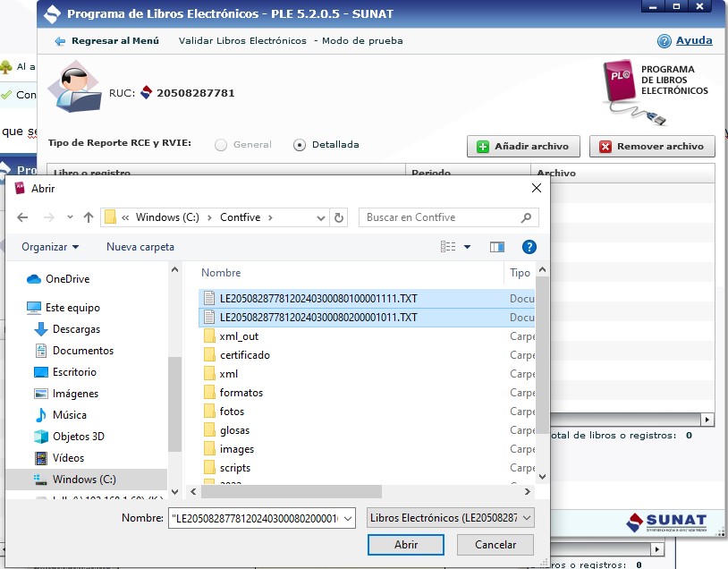The width and height of the screenshot is (728, 569).
Task: Select the xml_out folder
Action: tap(239, 336)
